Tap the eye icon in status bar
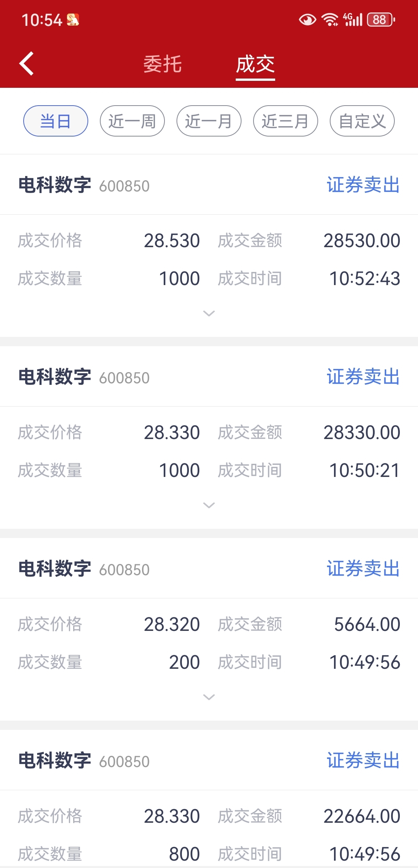 (307, 19)
